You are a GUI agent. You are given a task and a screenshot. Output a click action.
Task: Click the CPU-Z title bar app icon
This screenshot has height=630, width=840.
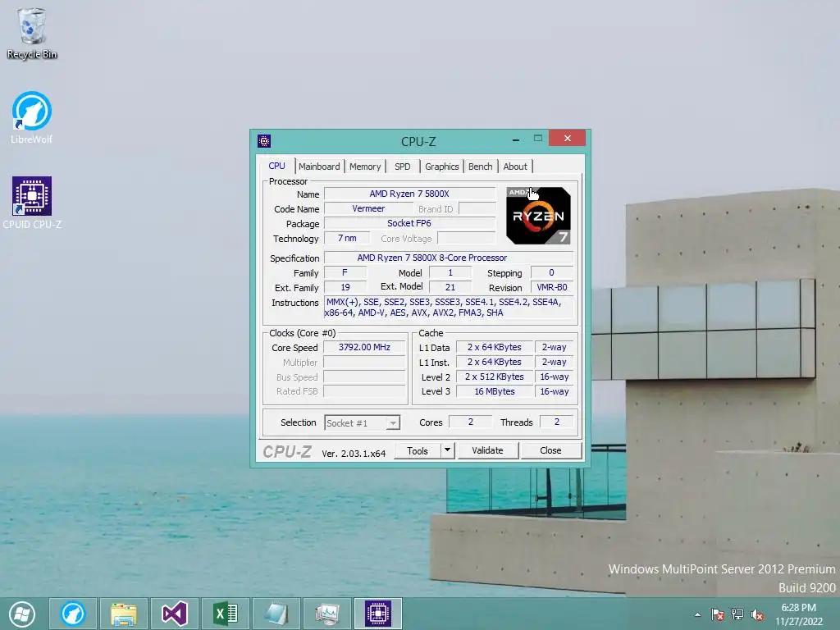tap(263, 141)
